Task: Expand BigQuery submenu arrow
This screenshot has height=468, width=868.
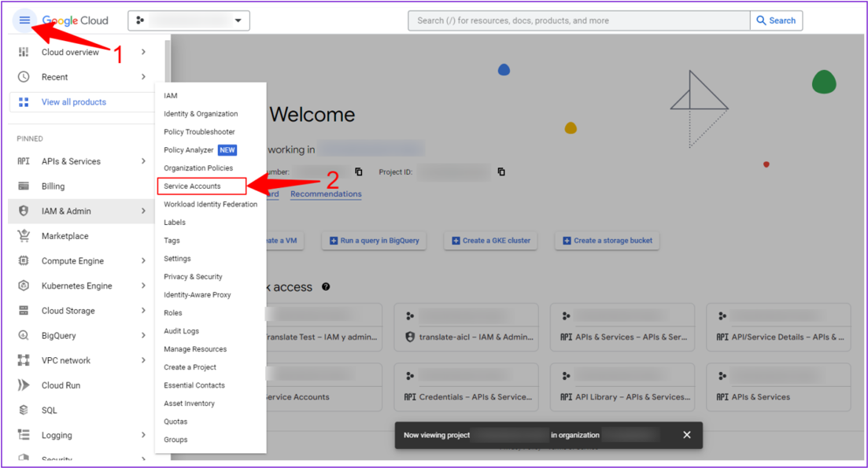Action: [x=143, y=335]
